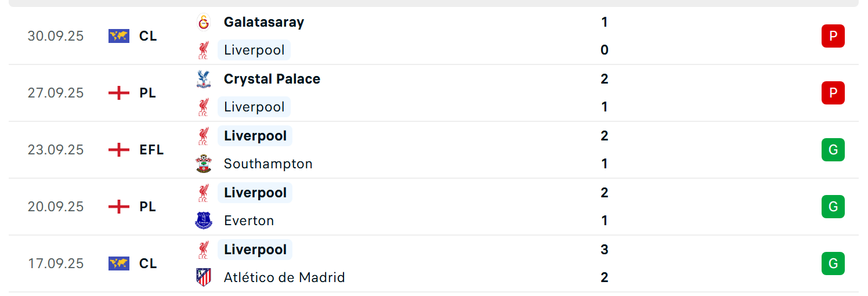Click the Crystal Palace club crest

click(204, 79)
